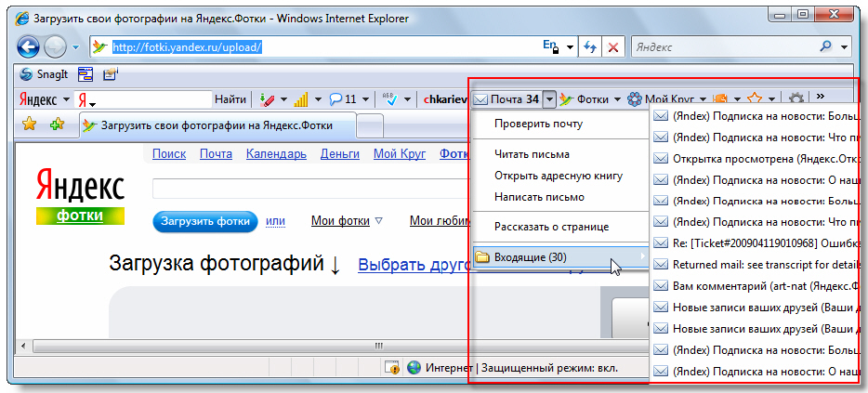Screen dimensions: 868x393
Task: Open the Яндекс bar logo menu
Action: tap(45, 99)
